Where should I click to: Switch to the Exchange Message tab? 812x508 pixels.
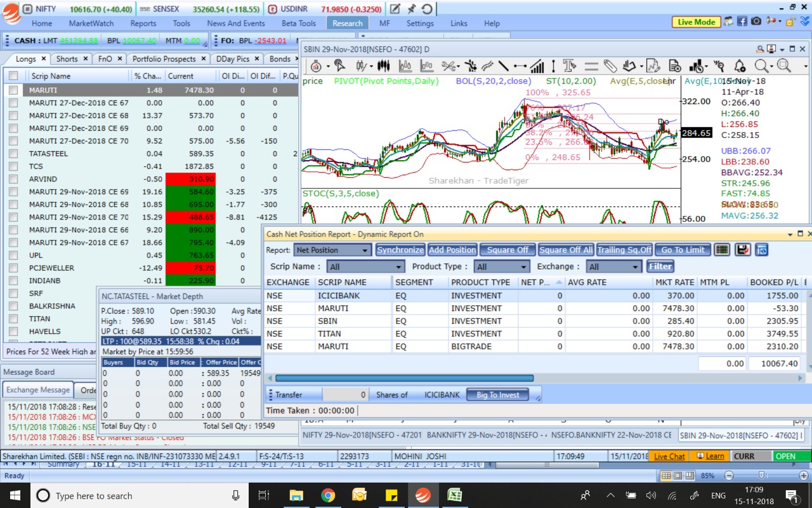38,390
